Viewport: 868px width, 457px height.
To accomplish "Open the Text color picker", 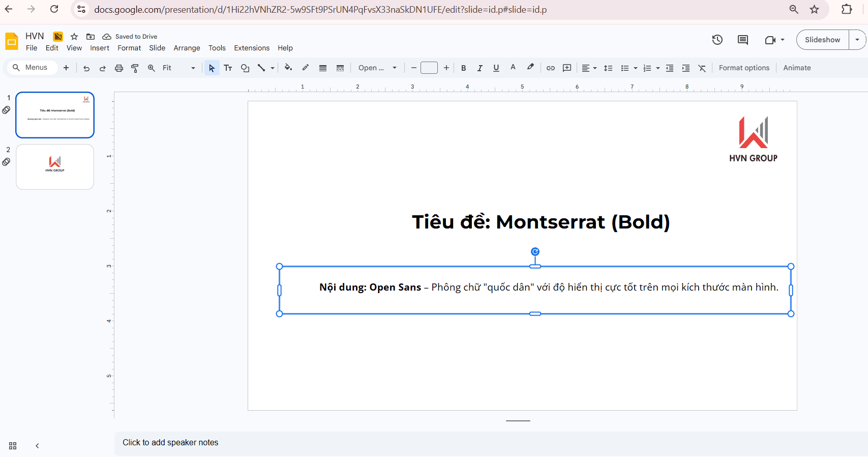I will coord(513,68).
